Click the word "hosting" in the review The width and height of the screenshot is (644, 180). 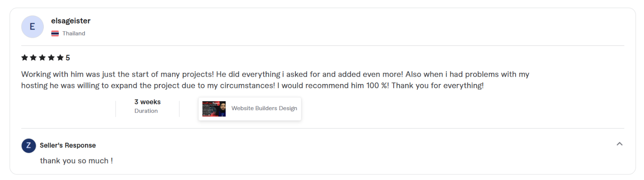pyautogui.click(x=34, y=85)
